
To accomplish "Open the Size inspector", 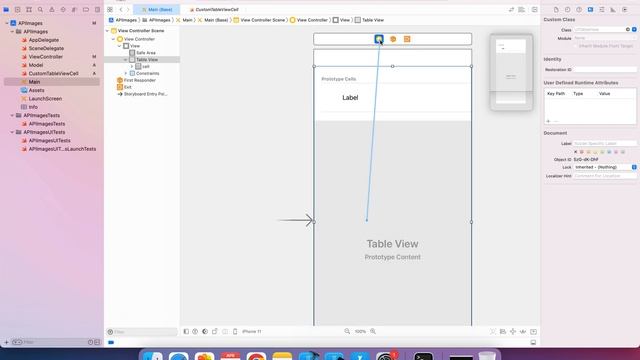I will (x=613, y=9).
